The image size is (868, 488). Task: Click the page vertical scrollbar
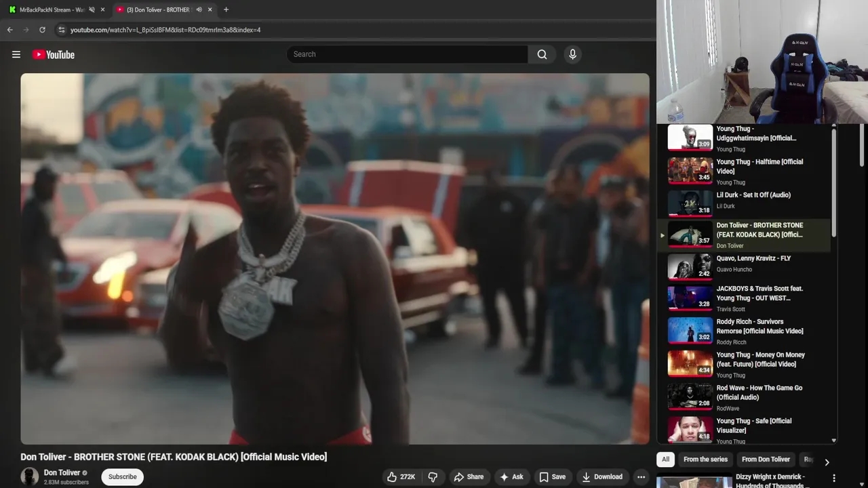(x=863, y=146)
